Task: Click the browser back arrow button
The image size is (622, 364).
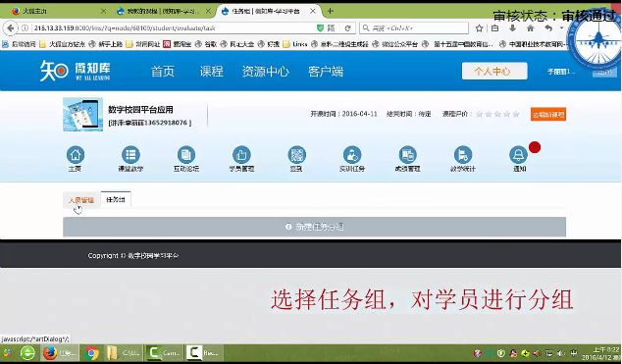Action: tap(11, 28)
